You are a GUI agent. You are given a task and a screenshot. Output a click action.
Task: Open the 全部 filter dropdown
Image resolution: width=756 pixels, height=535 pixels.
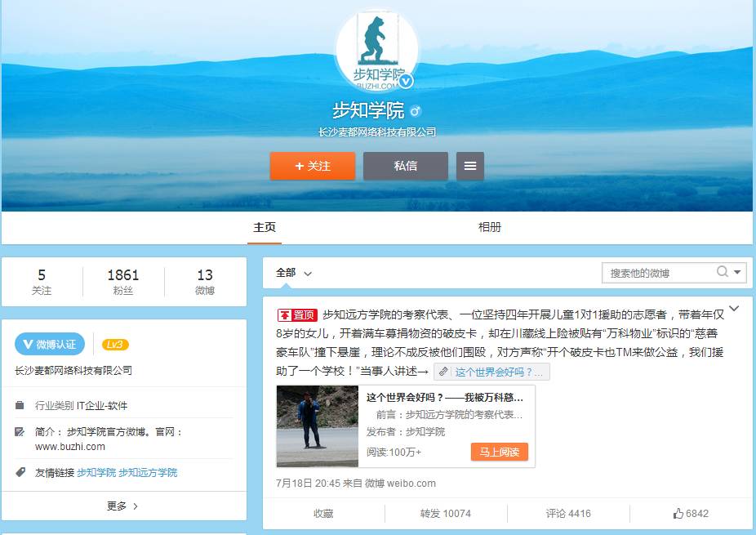click(294, 273)
